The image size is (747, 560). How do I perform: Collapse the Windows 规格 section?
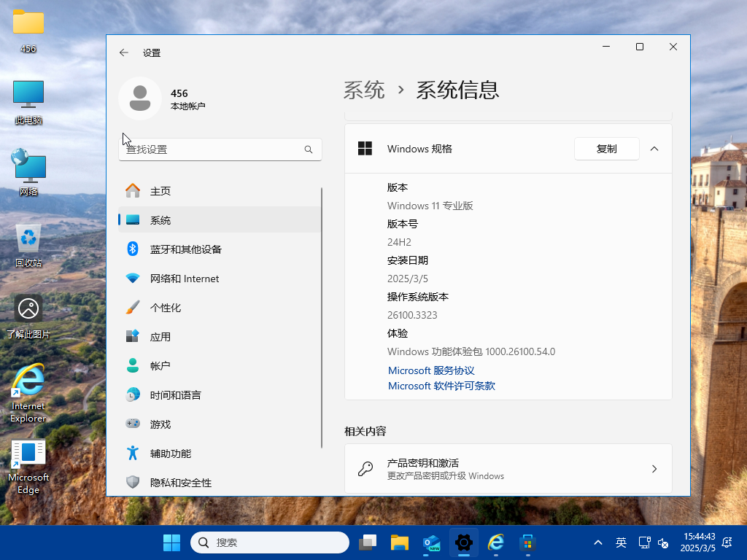pyautogui.click(x=654, y=149)
